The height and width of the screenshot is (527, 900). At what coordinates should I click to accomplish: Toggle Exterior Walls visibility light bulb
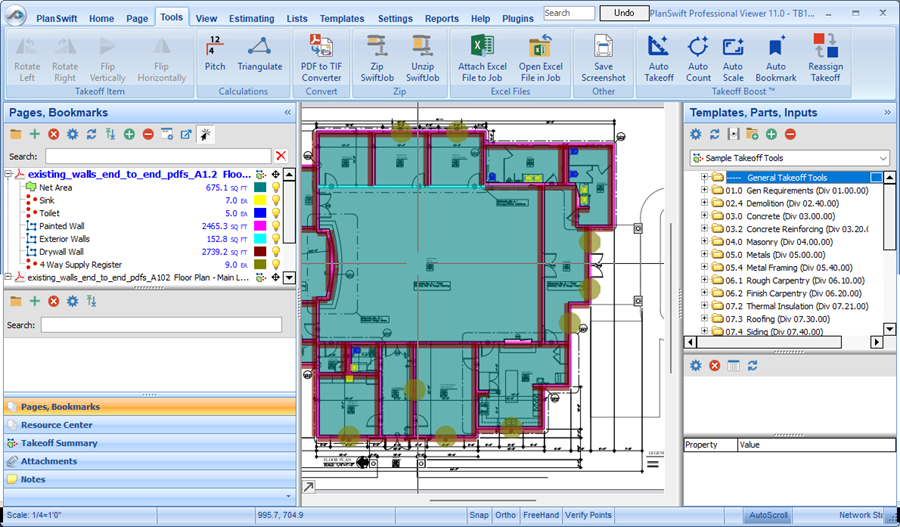[276, 239]
